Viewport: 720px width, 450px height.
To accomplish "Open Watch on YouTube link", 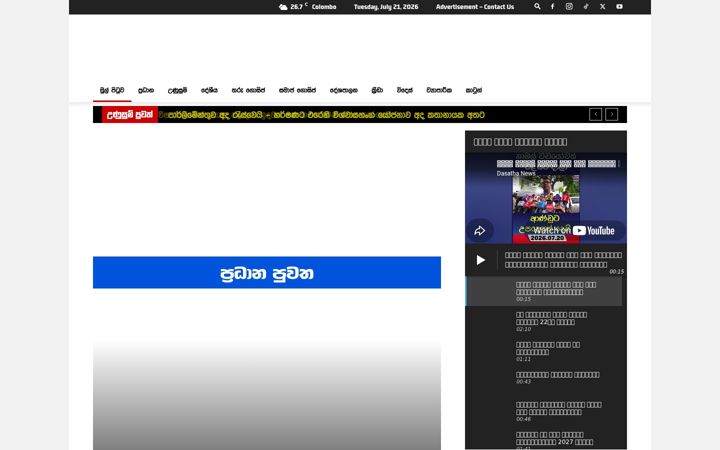I will (574, 231).
